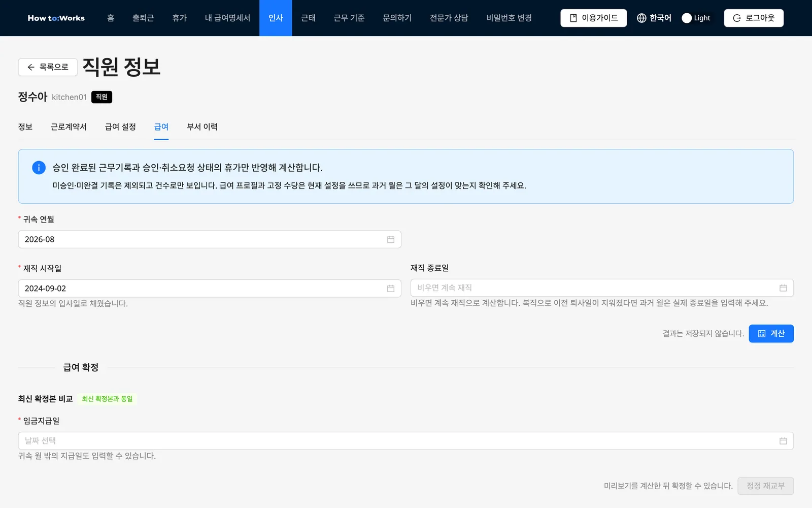The image size is (812, 508).
Task: Open 내 급여명세서 menu
Action: (x=227, y=18)
